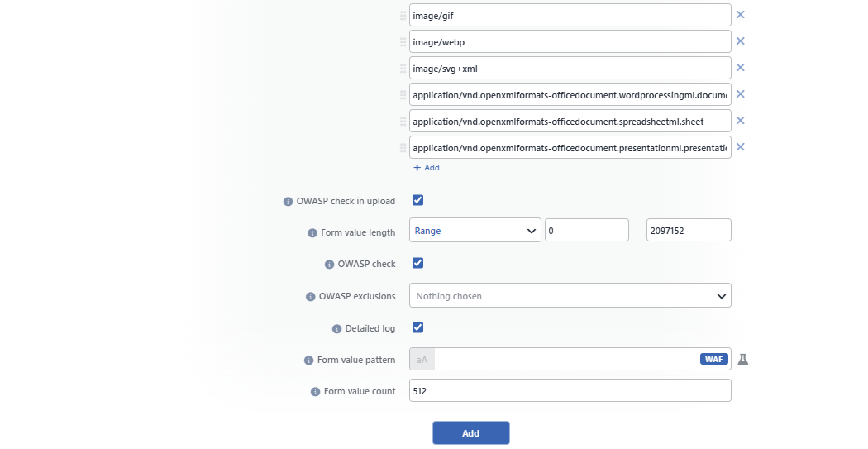Click the WAF badge in pattern field

pos(714,360)
